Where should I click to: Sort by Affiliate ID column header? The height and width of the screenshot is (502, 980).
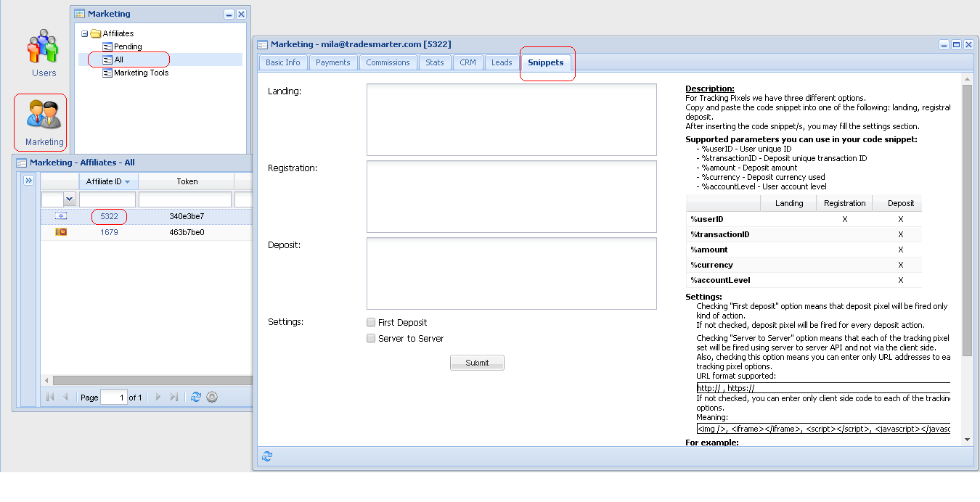[108, 181]
